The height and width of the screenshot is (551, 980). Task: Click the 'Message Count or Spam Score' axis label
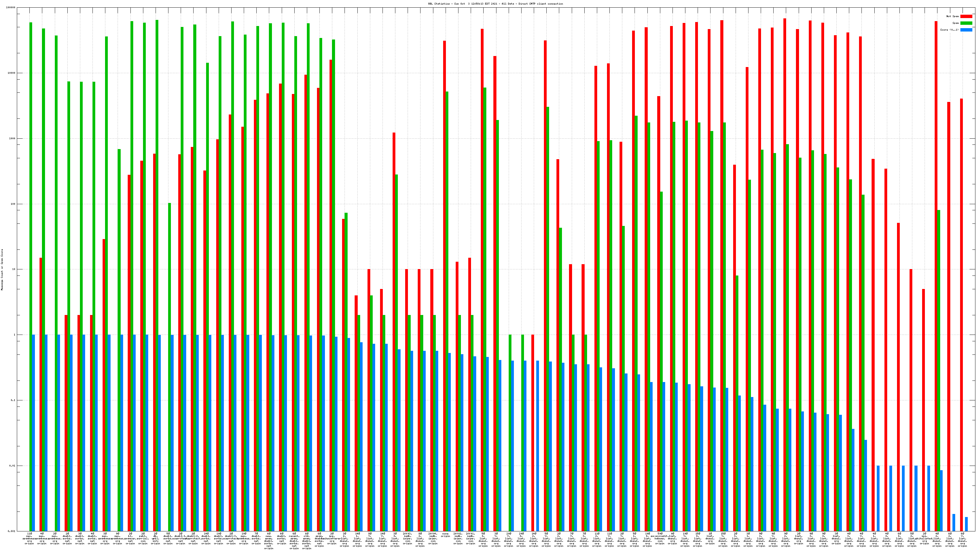2,270
